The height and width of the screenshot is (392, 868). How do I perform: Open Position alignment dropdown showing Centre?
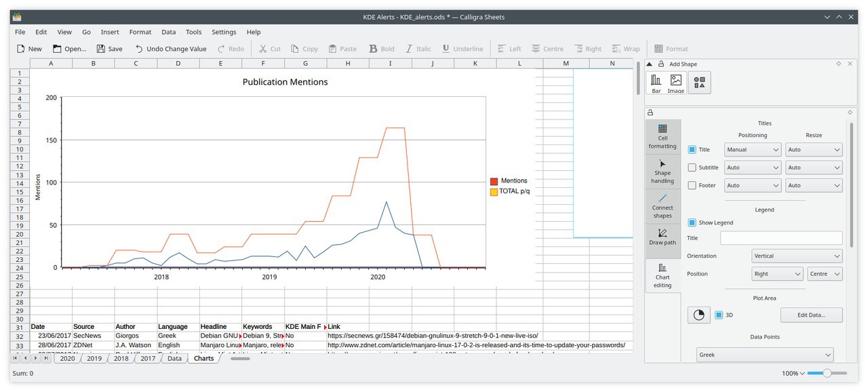[825, 274]
